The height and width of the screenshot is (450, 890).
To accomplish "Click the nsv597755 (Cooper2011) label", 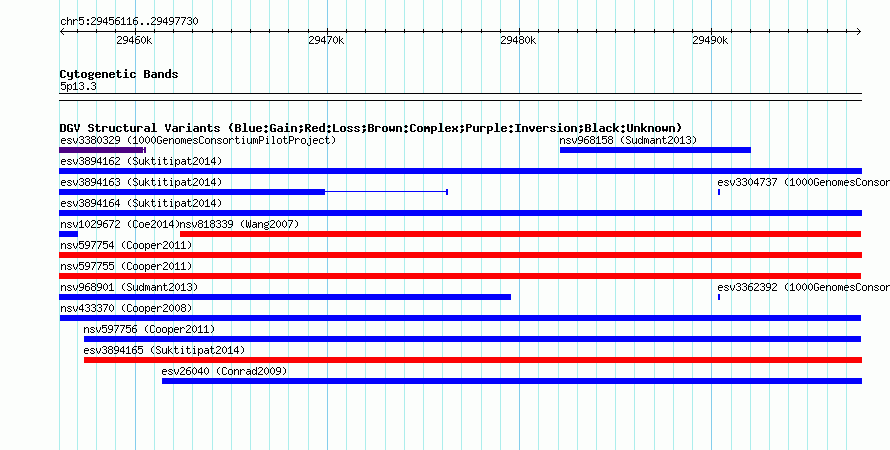I will [x=126, y=266].
